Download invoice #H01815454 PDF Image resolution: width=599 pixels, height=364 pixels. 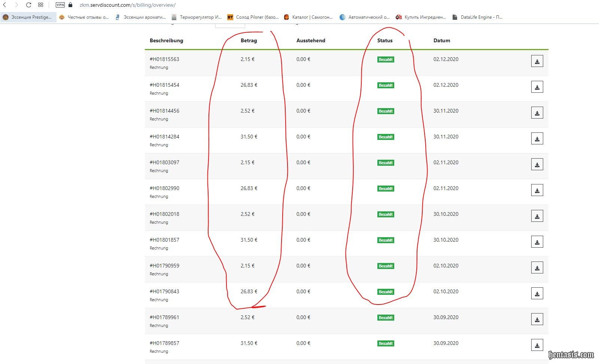coord(537,87)
